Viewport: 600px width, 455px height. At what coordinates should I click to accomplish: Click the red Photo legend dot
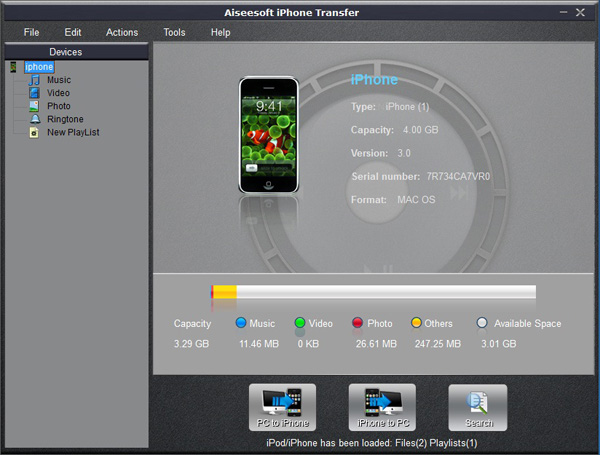[357, 323]
